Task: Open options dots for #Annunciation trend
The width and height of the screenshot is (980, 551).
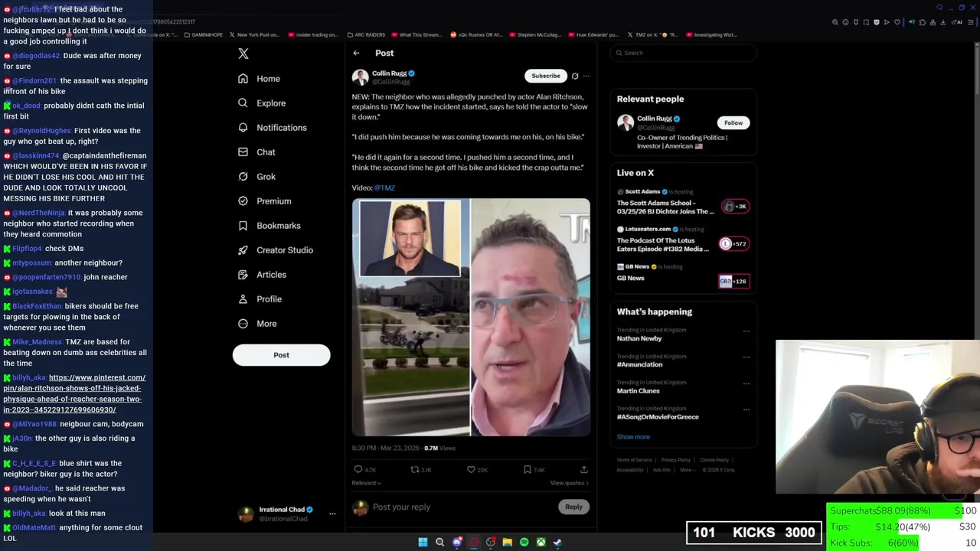Action: coord(746,357)
